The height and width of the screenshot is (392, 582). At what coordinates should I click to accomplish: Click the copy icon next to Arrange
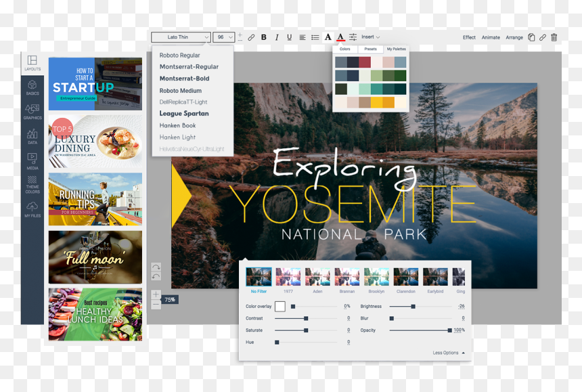[x=531, y=37]
